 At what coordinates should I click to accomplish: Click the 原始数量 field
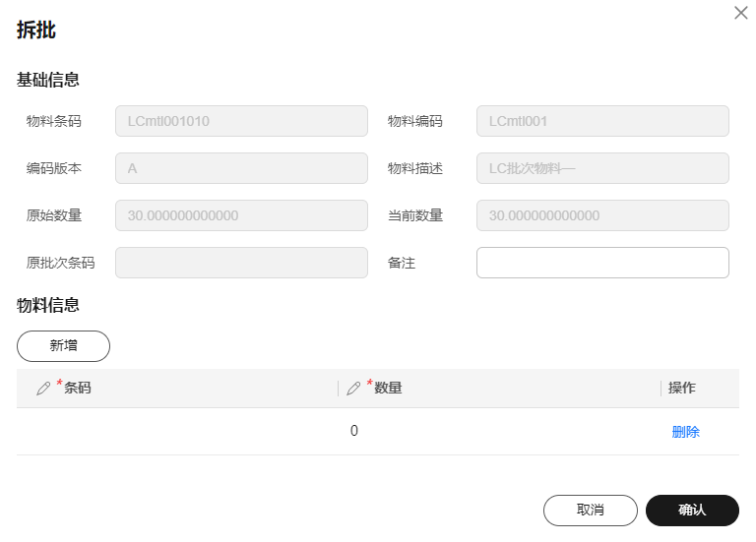(x=241, y=215)
